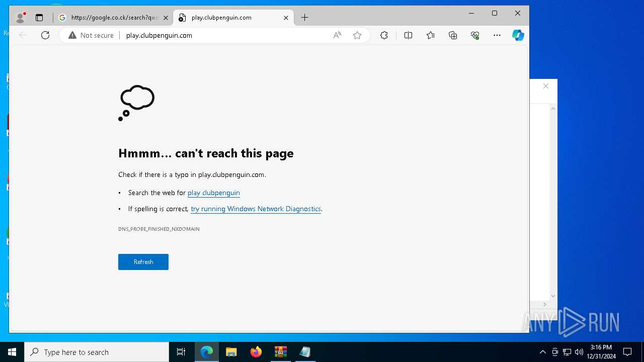Close the background window behind Edge
The height and width of the screenshot is (362, 644).
(x=546, y=86)
